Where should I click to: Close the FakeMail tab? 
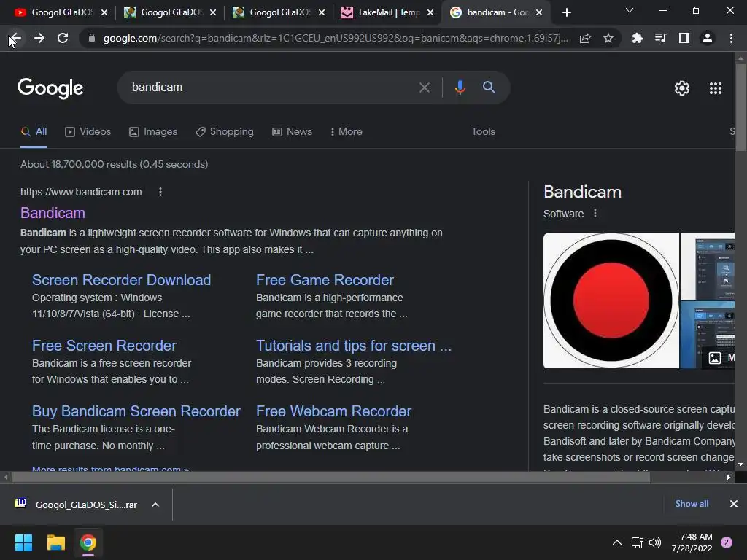(x=430, y=12)
